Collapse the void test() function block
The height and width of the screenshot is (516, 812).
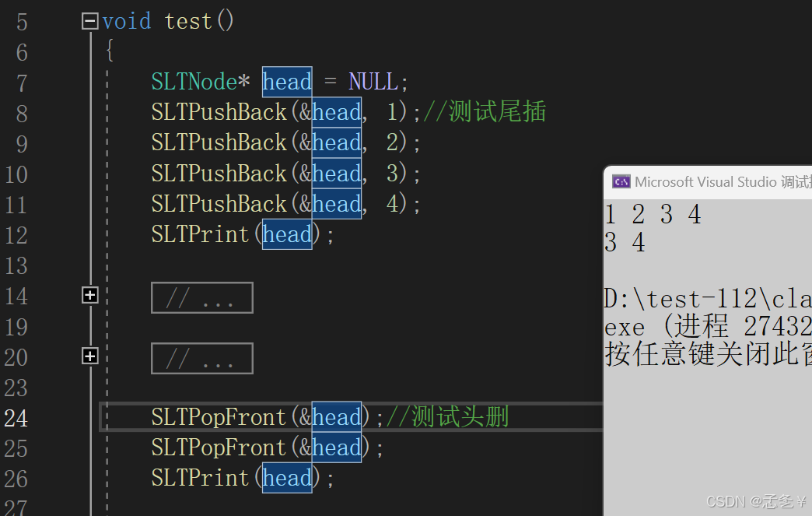click(90, 21)
